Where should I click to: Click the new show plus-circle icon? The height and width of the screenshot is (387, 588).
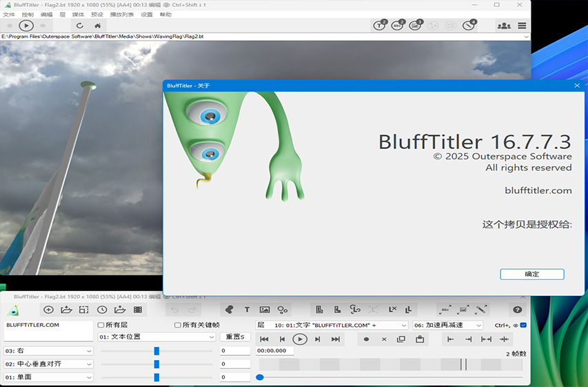(x=48, y=310)
